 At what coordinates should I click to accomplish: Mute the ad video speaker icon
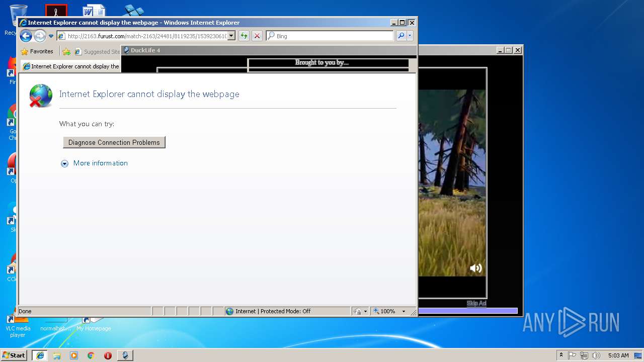[x=476, y=268]
